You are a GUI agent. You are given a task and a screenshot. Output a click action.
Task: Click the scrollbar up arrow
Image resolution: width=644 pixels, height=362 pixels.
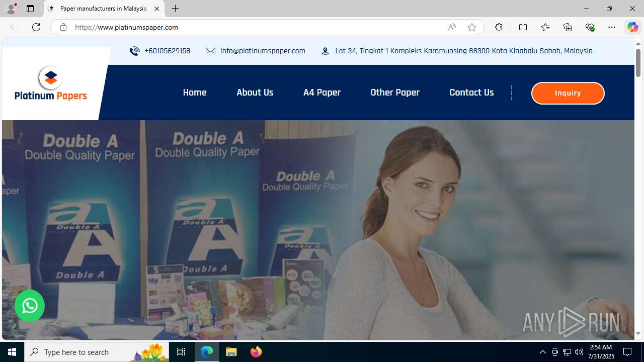(638, 43)
